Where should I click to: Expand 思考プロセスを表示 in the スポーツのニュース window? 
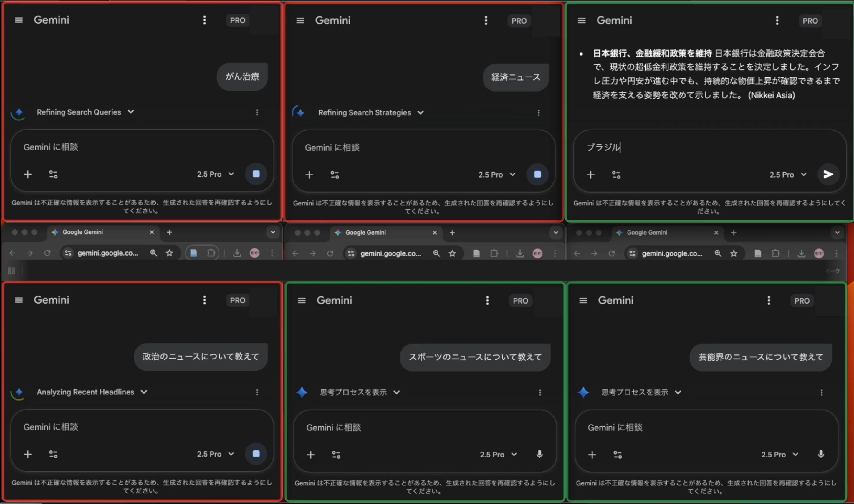point(360,392)
